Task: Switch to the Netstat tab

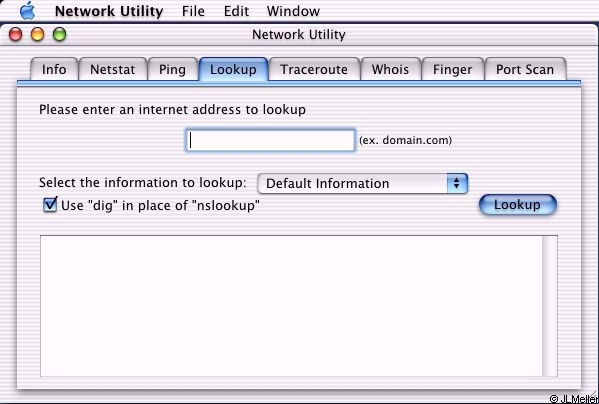Action: (113, 69)
